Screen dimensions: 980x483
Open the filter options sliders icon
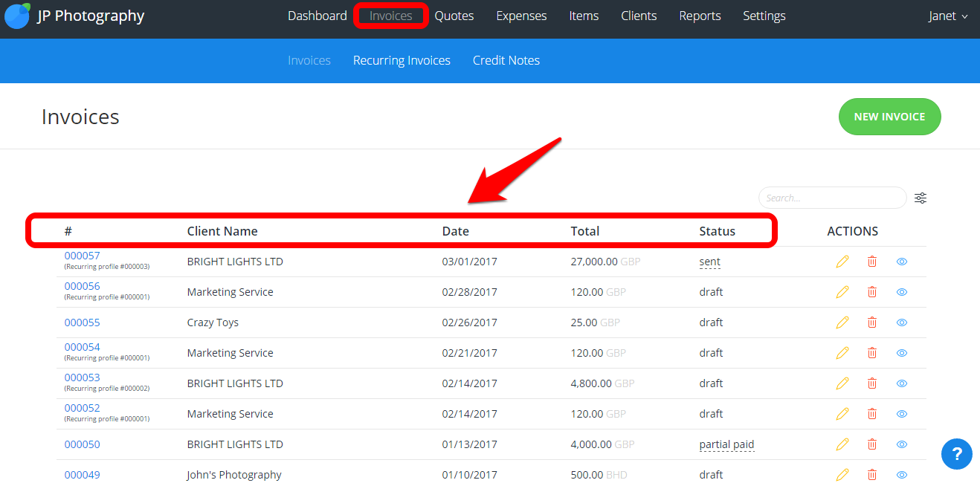click(x=921, y=198)
